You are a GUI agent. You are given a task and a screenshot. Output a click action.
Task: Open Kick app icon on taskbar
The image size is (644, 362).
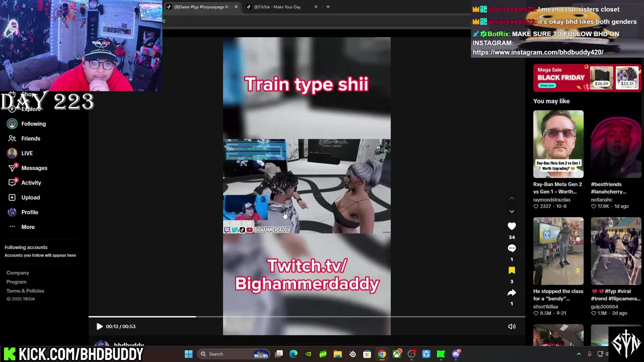pyautogui.click(x=441, y=354)
